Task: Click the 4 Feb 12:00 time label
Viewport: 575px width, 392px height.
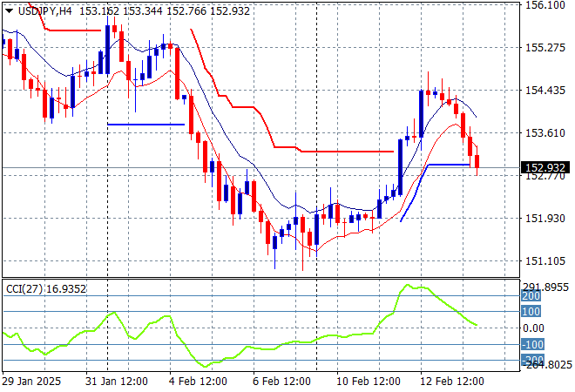Action: pos(198,382)
